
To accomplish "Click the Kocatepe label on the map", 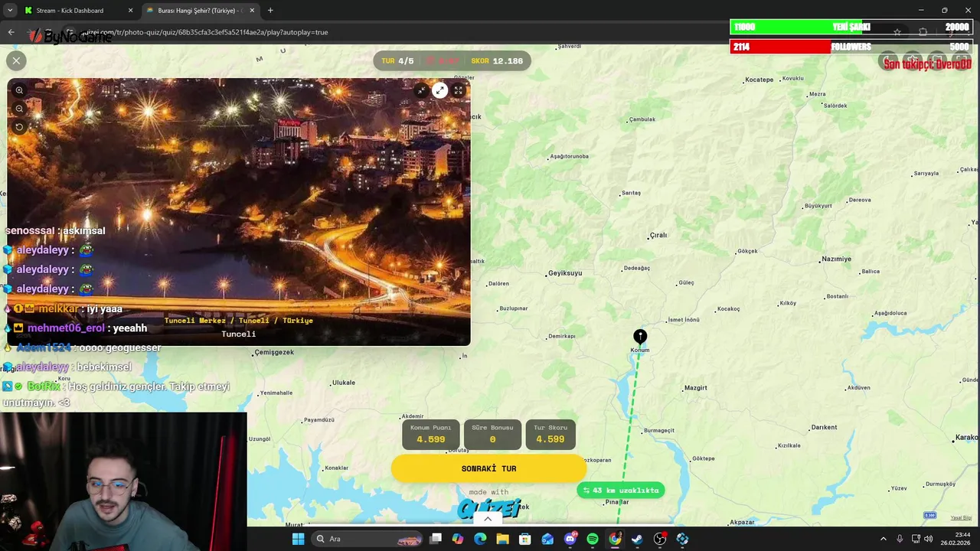I will (x=759, y=80).
